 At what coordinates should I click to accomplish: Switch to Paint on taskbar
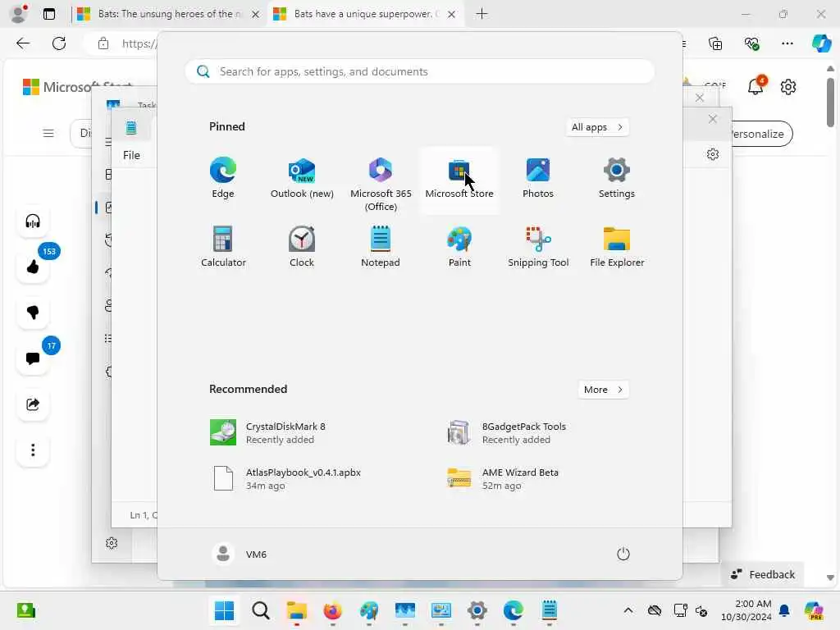(368, 610)
